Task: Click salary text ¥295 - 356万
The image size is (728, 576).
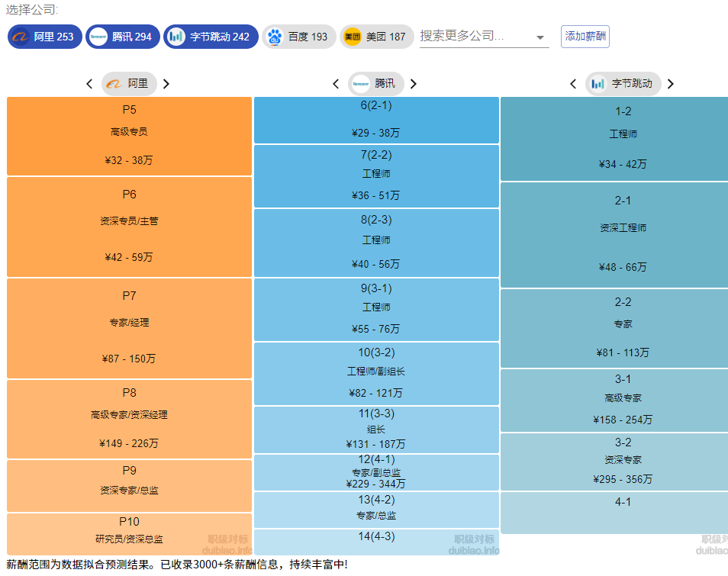Action: pos(623,479)
